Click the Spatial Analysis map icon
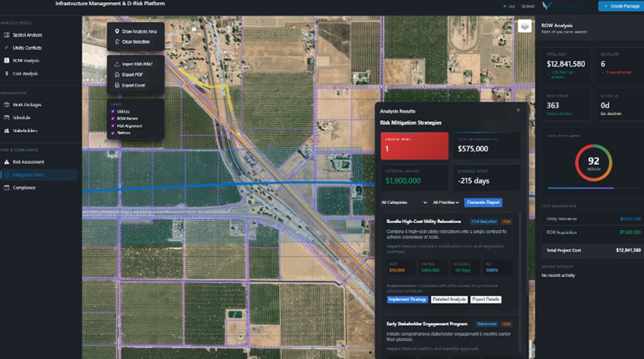This screenshot has height=359, width=644. [x=6, y=35]
